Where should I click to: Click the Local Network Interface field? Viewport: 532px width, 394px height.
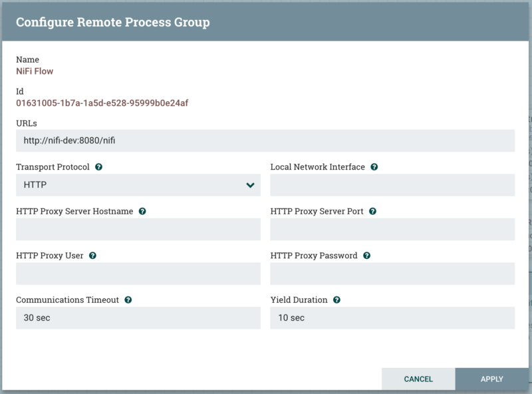tap(392, 185)
